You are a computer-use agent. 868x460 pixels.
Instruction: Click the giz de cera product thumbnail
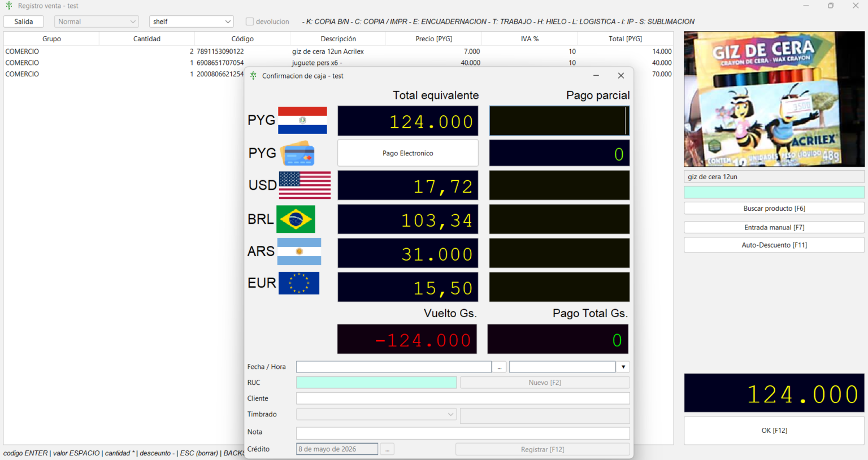click(x=774, y=99)
